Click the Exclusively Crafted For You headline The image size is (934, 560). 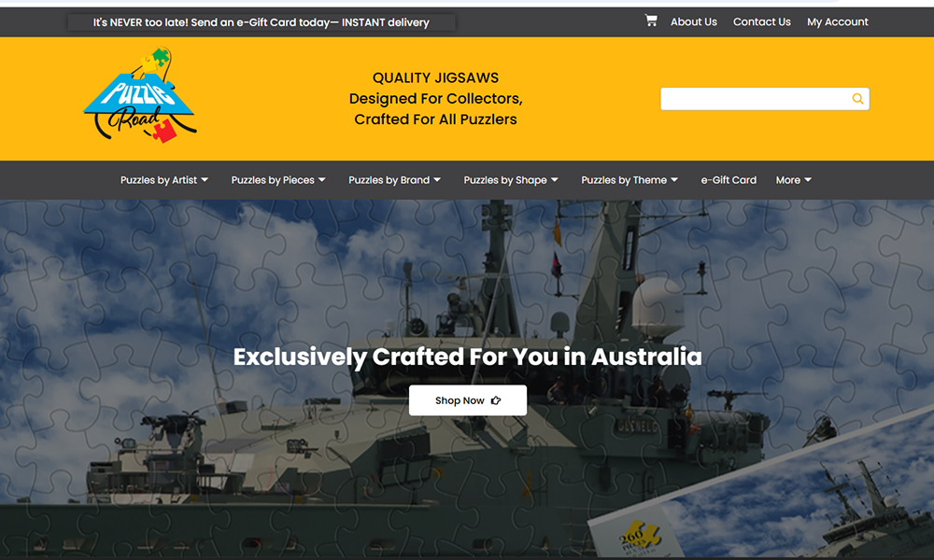pyautogui.click(x=467, y=357)
